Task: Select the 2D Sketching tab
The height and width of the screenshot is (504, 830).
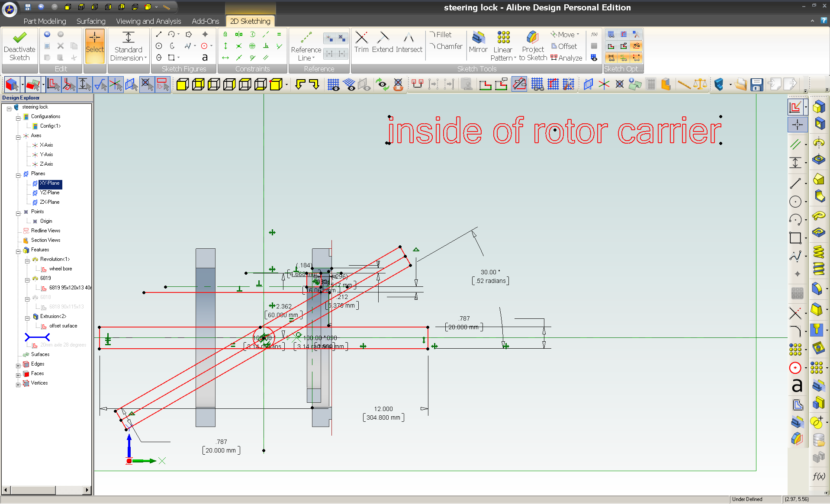Action: (250, 21)
